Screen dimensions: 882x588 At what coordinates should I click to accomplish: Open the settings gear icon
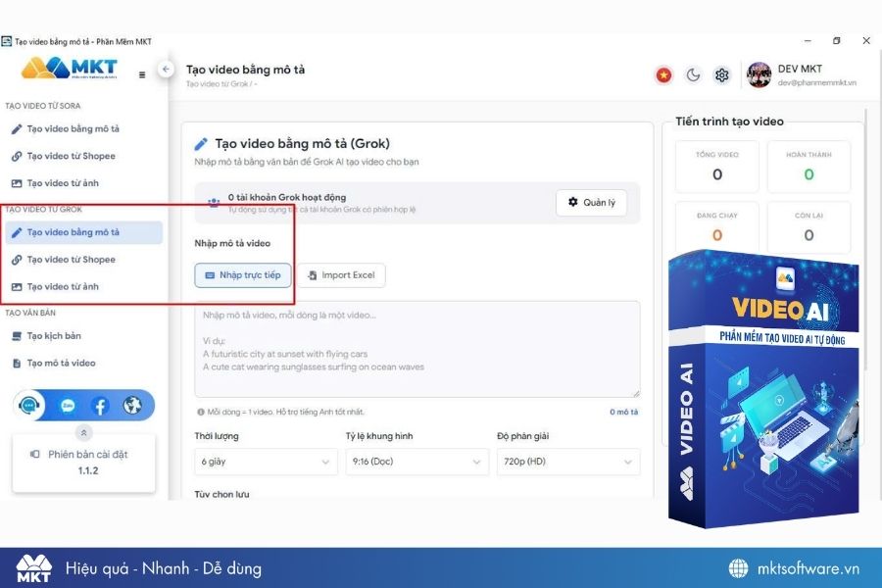click(722, 74)
